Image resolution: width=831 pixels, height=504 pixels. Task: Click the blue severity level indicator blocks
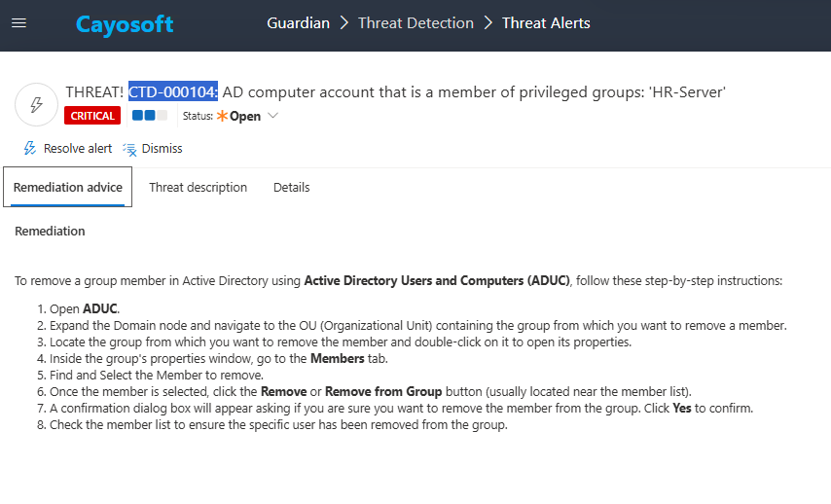(x=150, y=116)
